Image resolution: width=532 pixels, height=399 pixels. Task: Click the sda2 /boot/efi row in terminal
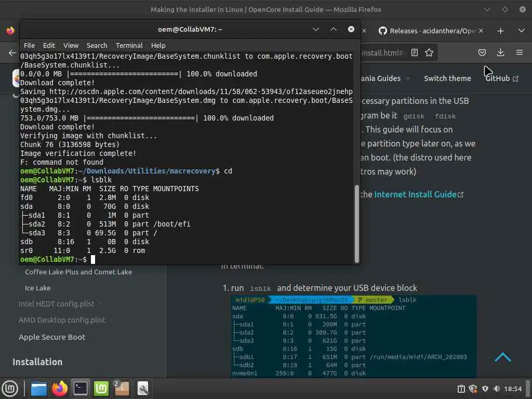pyautogui.click(x=105, y=224)
